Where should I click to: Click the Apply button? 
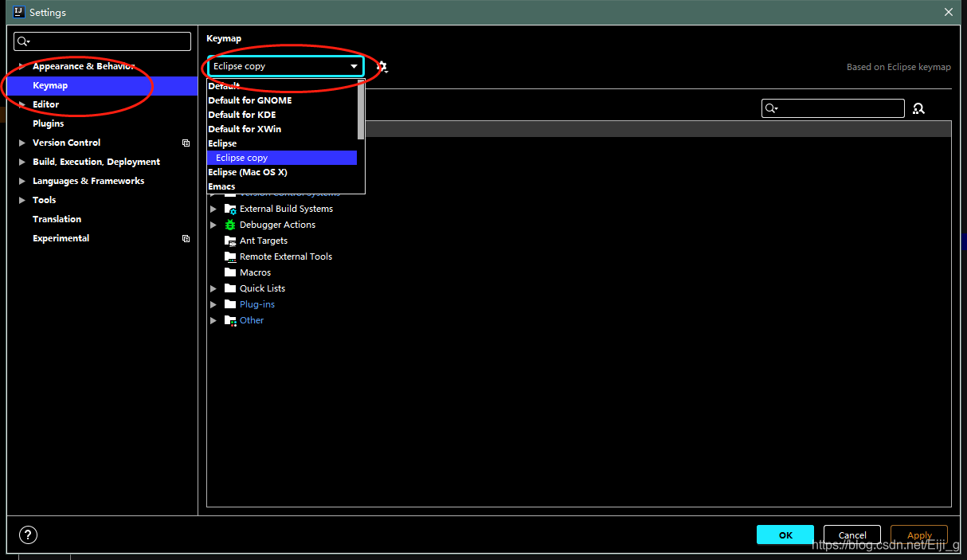[x=919, y=535]
